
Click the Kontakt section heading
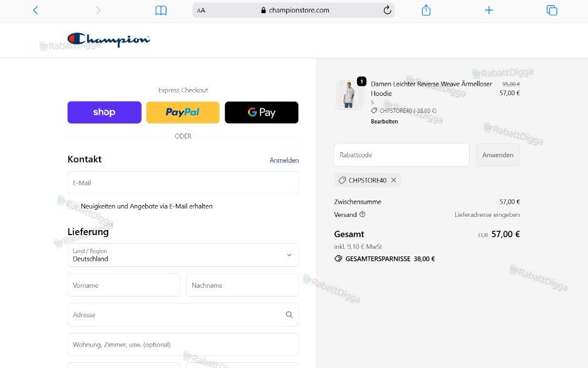[85, 159]
